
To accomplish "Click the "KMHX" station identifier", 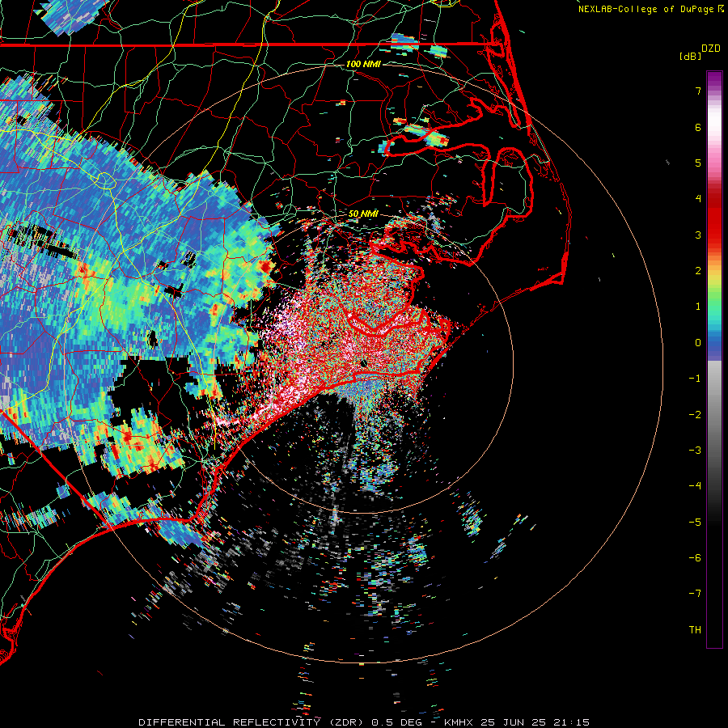I will pyautogui.click(x=459, y=722).
